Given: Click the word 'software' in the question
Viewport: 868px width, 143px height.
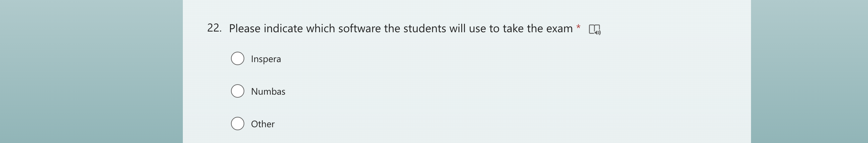Looking at the screenshot, I should [360, 29].
